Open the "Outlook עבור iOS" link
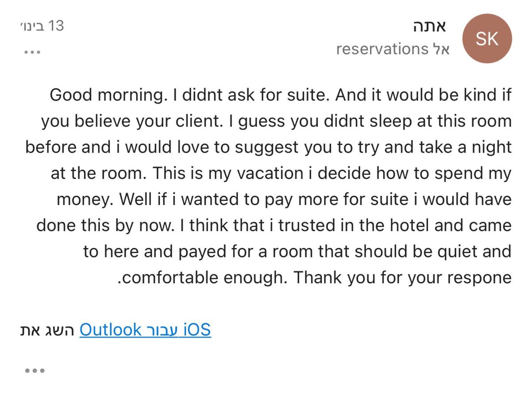 pyautogui.click(x=145, y=330)
